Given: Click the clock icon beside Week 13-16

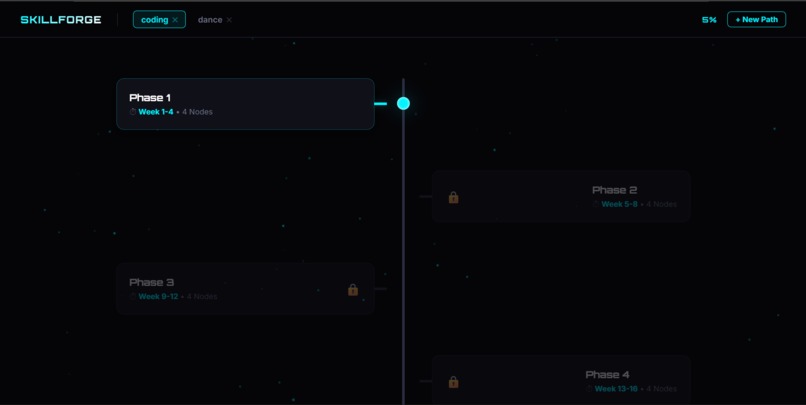Looking at the screenshot, I should click(x=589, y=389).
